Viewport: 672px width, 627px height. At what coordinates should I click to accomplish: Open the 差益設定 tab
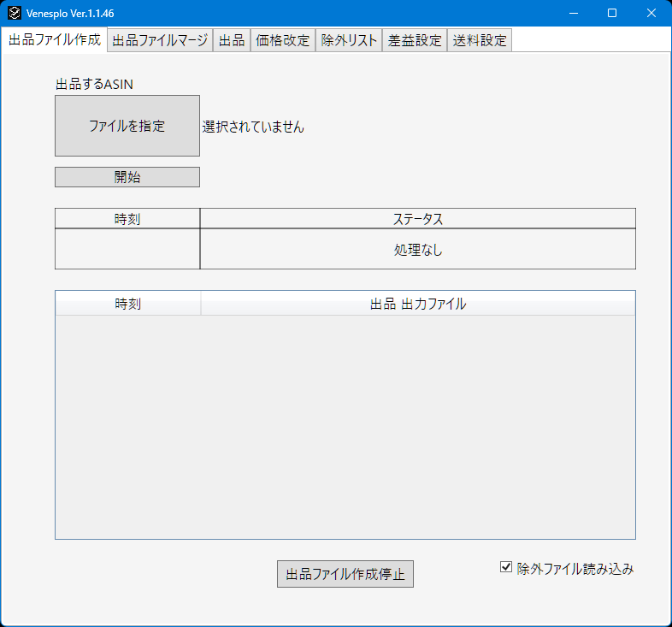click(x=415, y=40)
